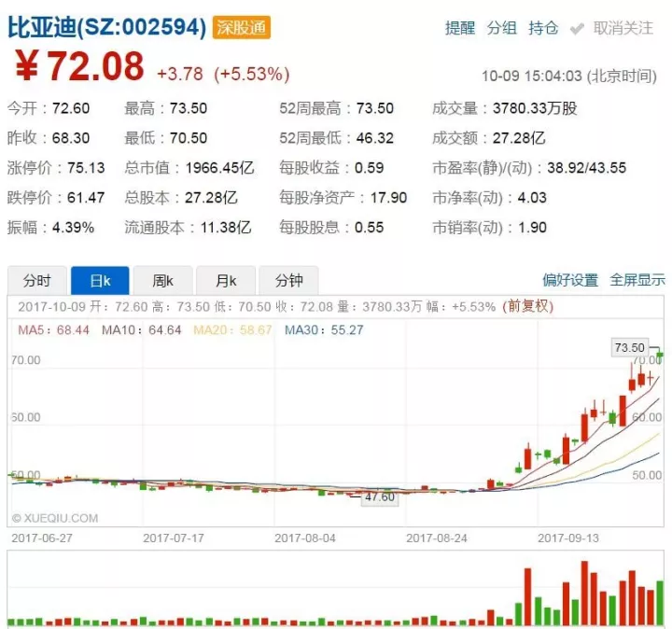Screen dimensions: 672x629
Task: Click the 2017-06-27 date axis label
Action: coord(42,538)
